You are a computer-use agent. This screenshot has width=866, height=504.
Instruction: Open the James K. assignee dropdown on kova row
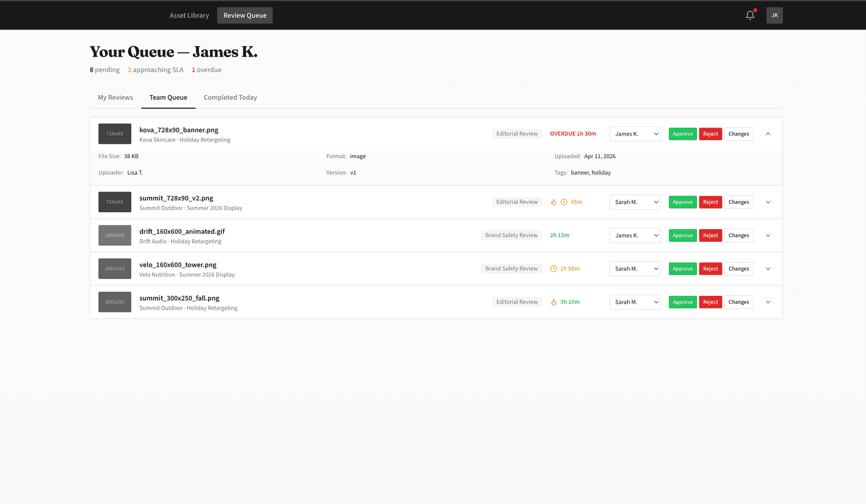click(634, 134)
